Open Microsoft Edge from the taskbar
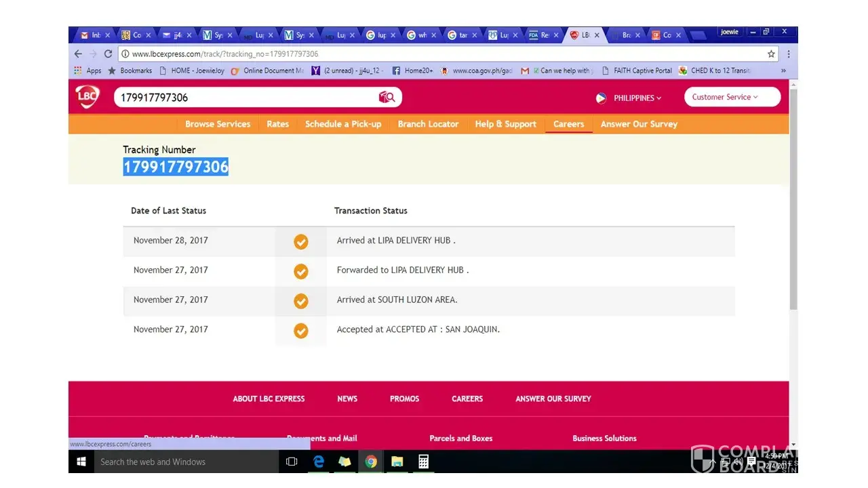The width and height of the screenshot is (868, 488). [318, 462]
